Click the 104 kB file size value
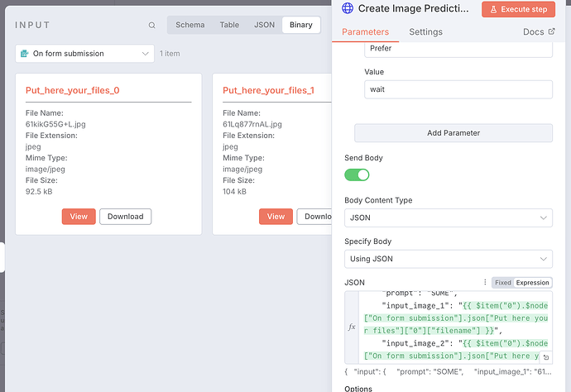Viewport: 571px width, 392px height. [x=234, y=191]
